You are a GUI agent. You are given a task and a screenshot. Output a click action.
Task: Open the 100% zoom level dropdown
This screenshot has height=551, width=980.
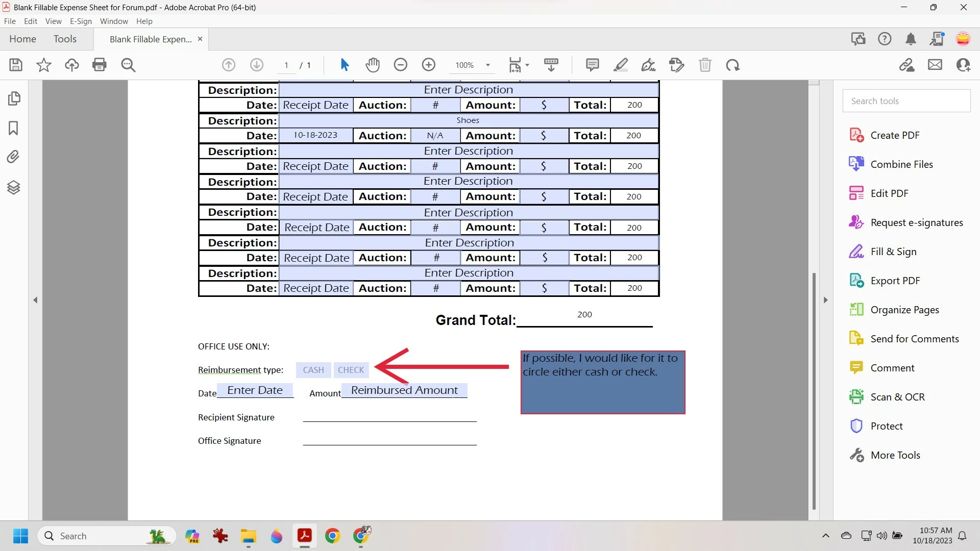[x=488, y=65]
